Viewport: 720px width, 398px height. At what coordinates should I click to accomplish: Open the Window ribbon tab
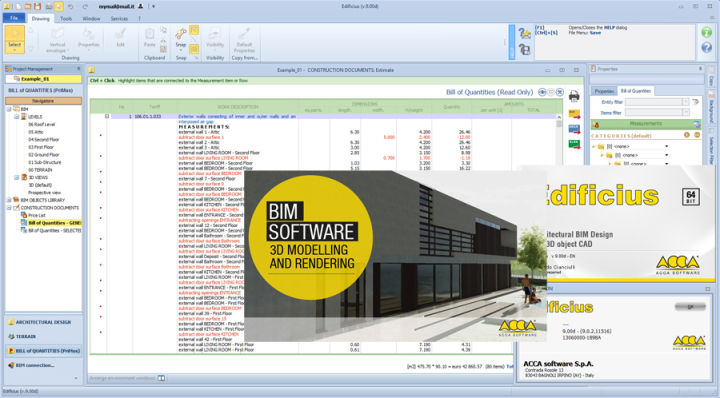[x=91, y=19]
